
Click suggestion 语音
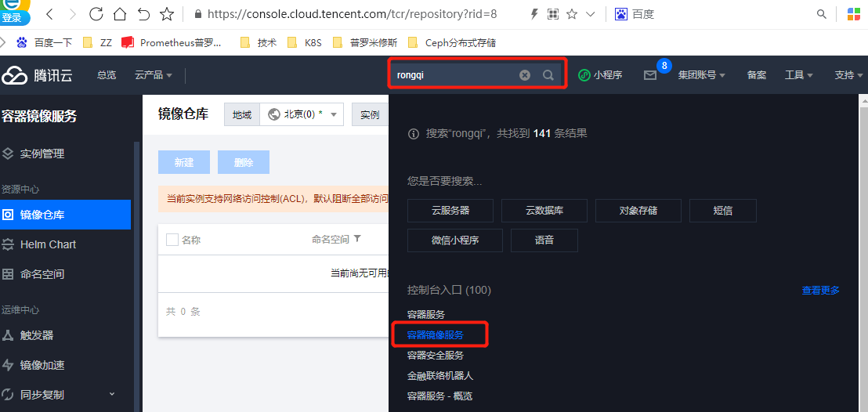point(544,240)
